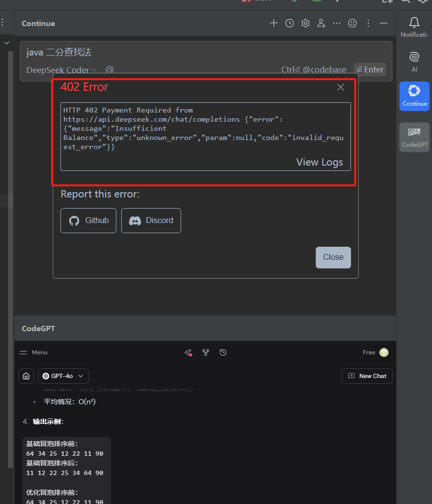The height and width of the screenshot is (504, 432).
Task: Open Continue settings gear icon
Action: click(306, 23)
